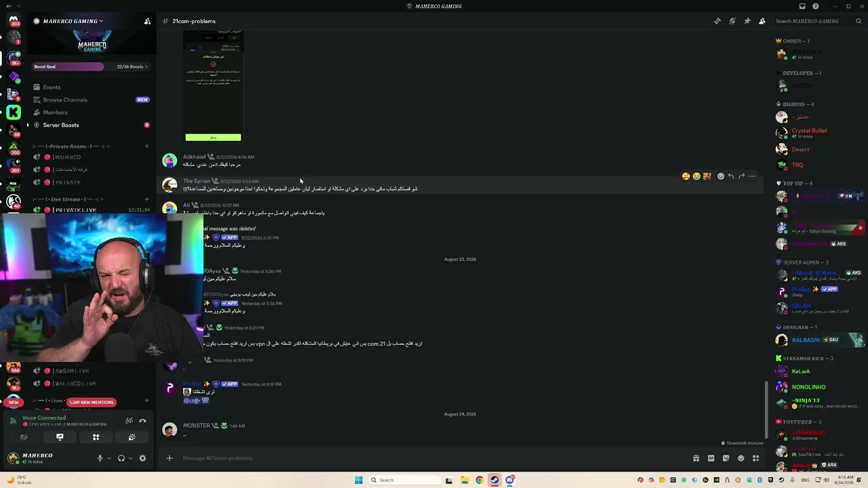Open Chrome from the Windows taskbar
868x488 pixels.
(x=479, y=480)
